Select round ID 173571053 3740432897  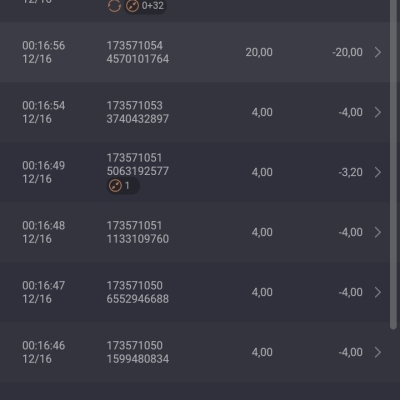point(138,112)
